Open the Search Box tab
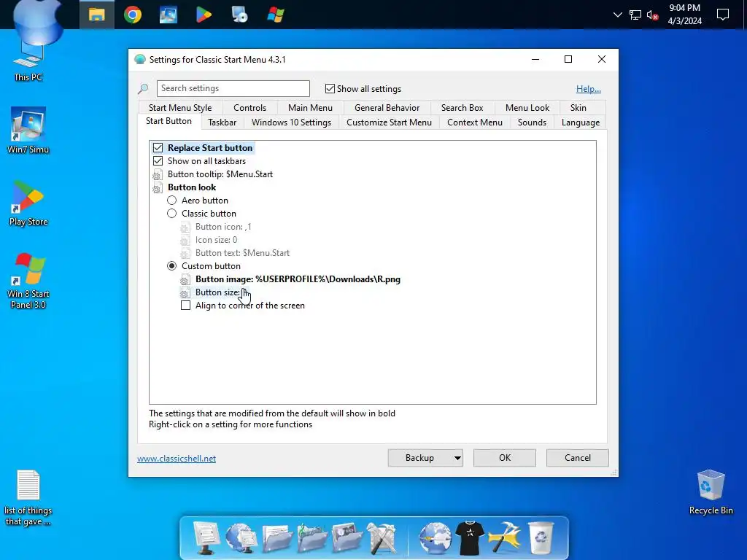Viewport: 747px width, 560px height. 462,108
